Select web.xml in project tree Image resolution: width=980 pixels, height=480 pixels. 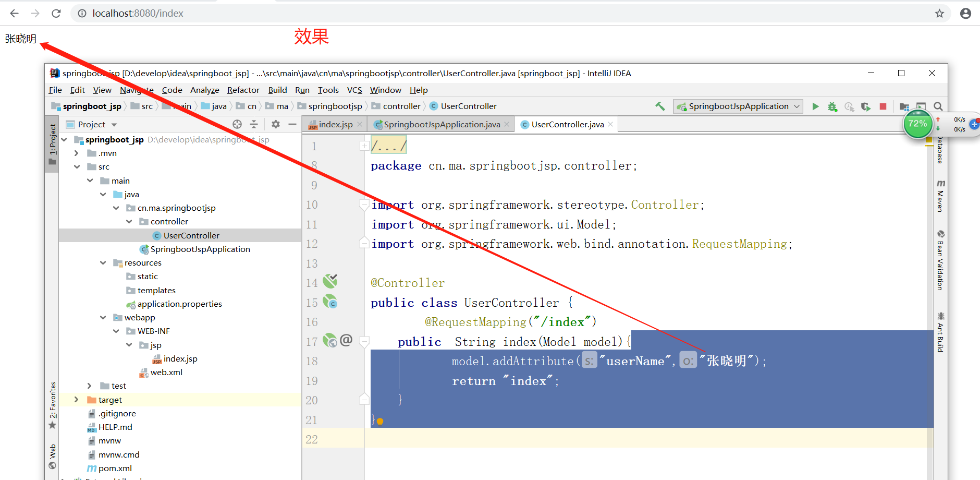tap(166, 373)
